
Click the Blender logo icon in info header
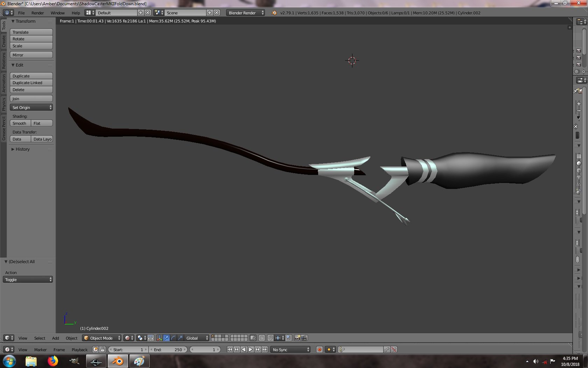[x=274, y=13]
